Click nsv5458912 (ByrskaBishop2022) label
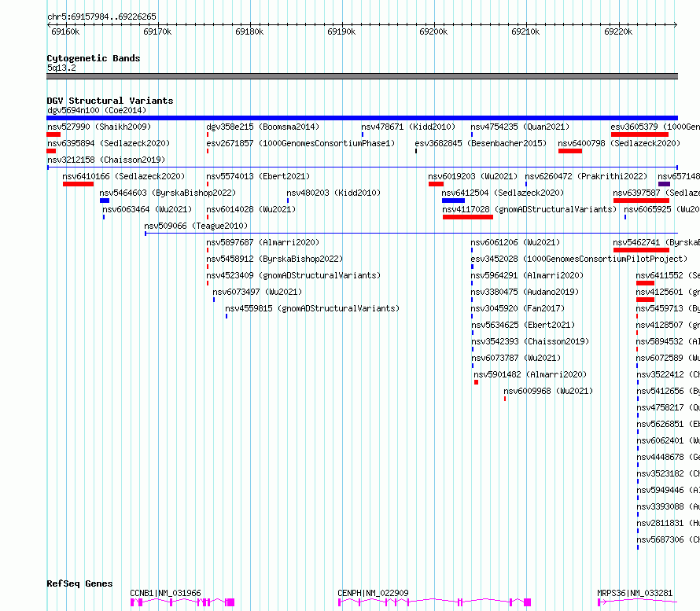This screenshot has height=611, width=700. pos(274,259)
